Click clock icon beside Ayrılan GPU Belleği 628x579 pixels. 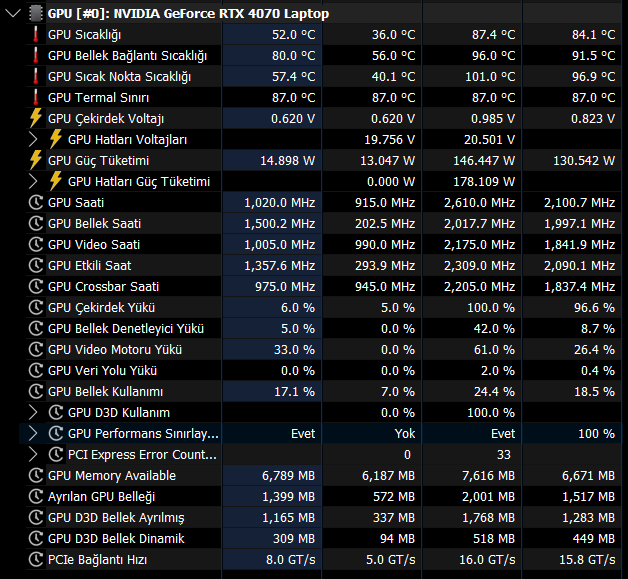(x=36, y=497)
